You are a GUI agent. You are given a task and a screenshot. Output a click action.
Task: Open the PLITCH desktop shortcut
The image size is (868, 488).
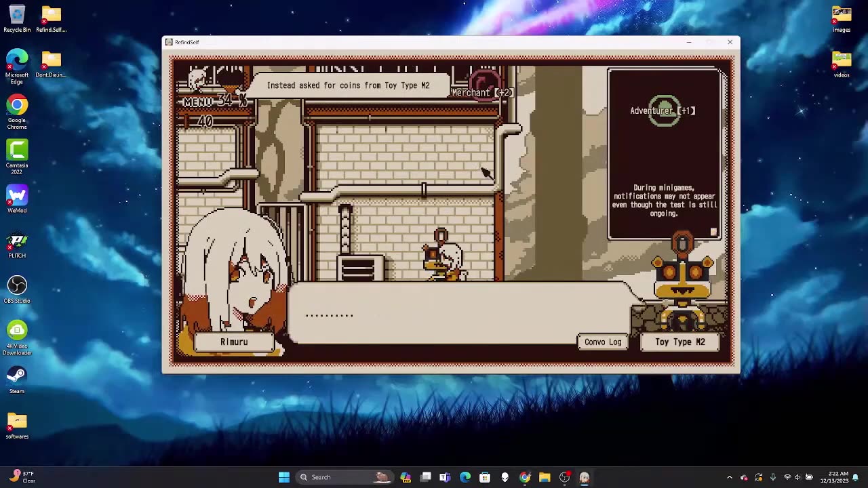17,245
